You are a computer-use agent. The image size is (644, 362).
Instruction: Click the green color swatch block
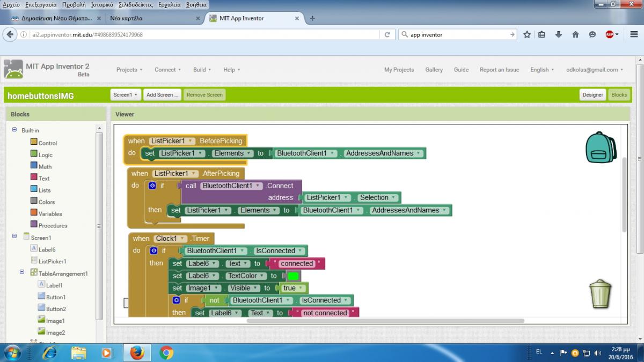[293, 276]
